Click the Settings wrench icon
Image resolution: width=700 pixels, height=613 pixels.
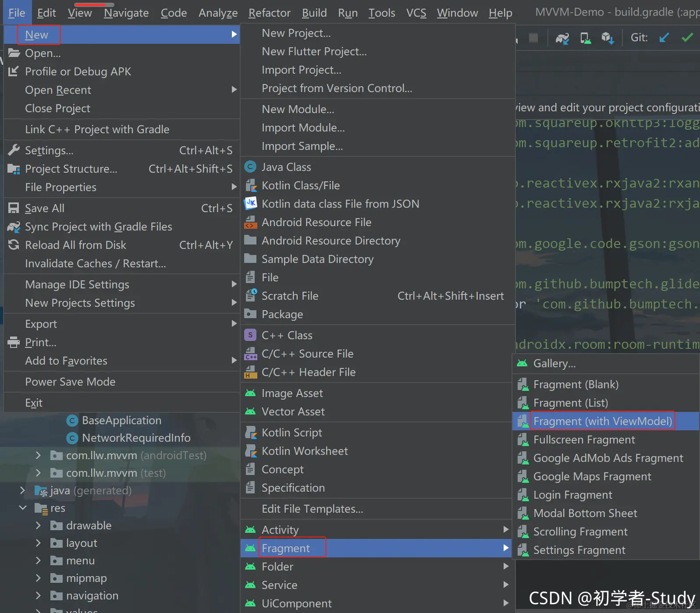pos(14,150)
